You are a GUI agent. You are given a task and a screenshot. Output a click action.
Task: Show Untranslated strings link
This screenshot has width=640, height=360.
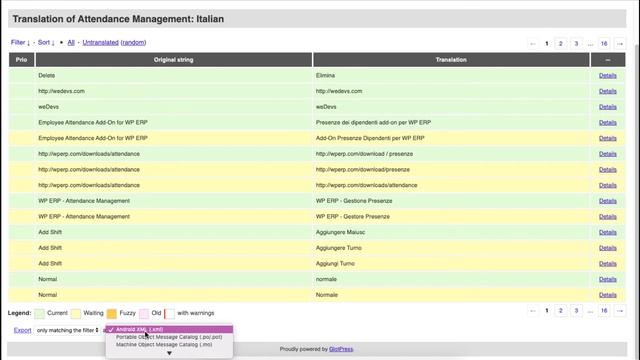[x=100, y=42]
